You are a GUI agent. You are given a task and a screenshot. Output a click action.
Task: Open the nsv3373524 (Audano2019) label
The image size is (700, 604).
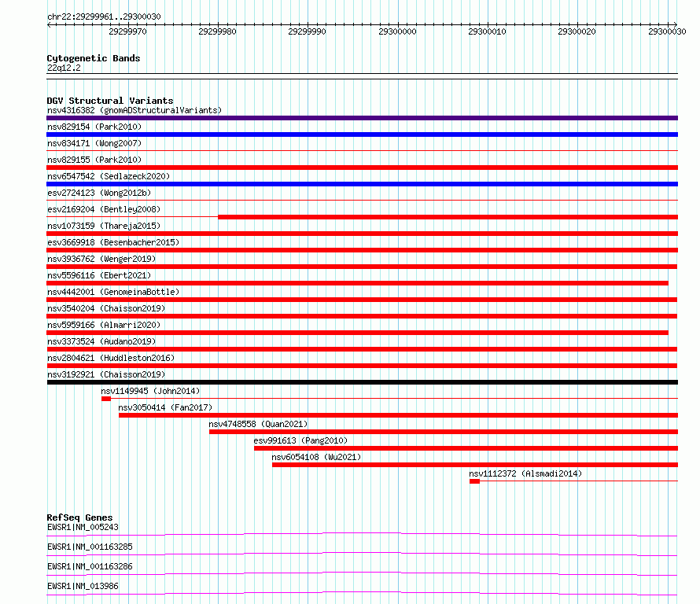[101, 341]
